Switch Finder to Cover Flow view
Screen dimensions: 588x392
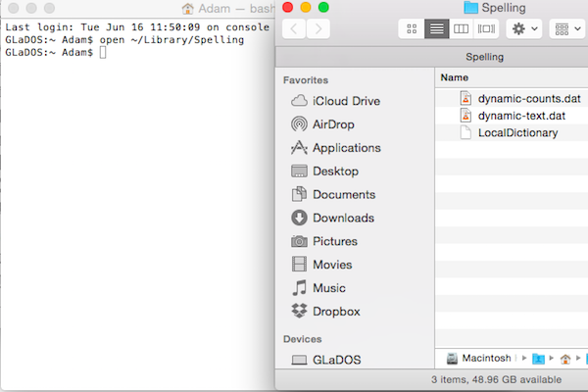coord(486,28)
